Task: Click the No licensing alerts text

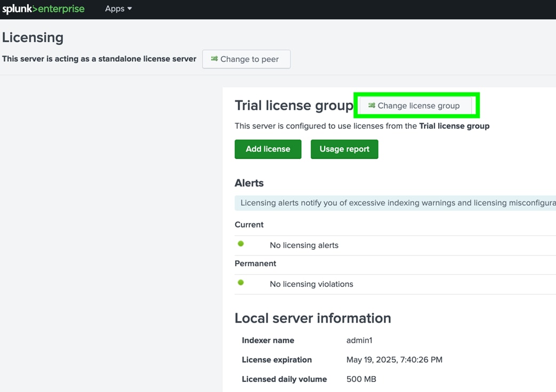Action: (304, 245)
